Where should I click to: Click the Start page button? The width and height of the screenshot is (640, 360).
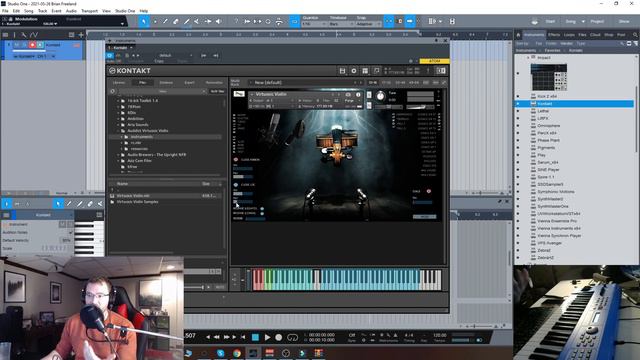point(550,21)
